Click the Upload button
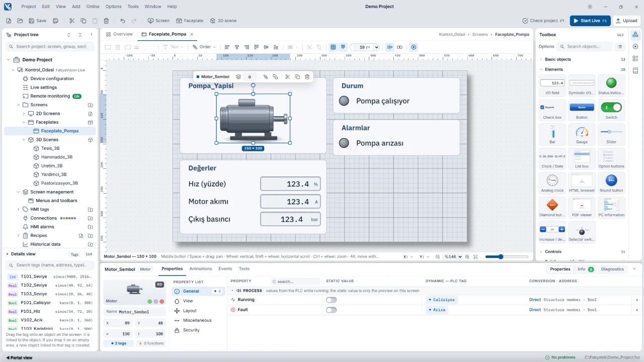The image size is (644, 362). [626, 21]
